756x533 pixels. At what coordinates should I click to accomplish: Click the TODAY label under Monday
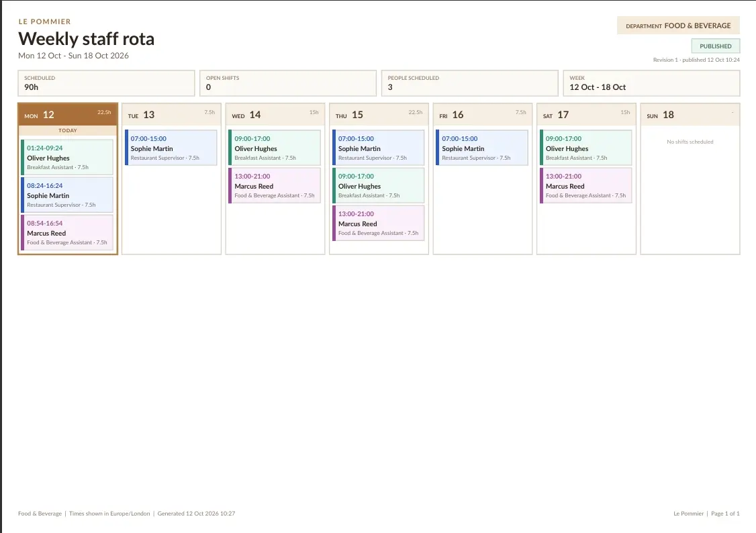68,131
